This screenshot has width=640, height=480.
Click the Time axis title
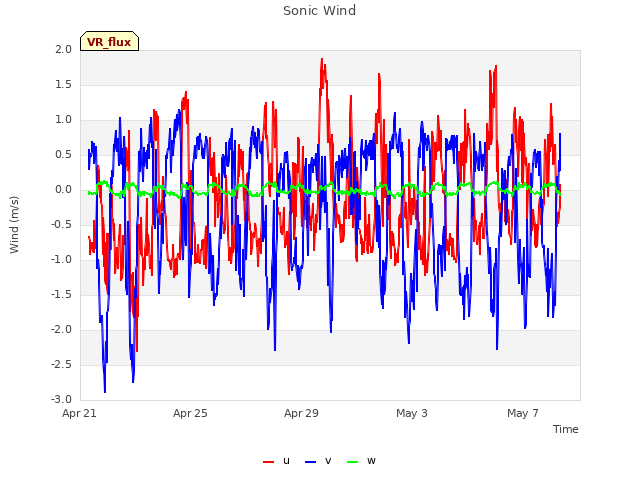[x=566, y=429]
